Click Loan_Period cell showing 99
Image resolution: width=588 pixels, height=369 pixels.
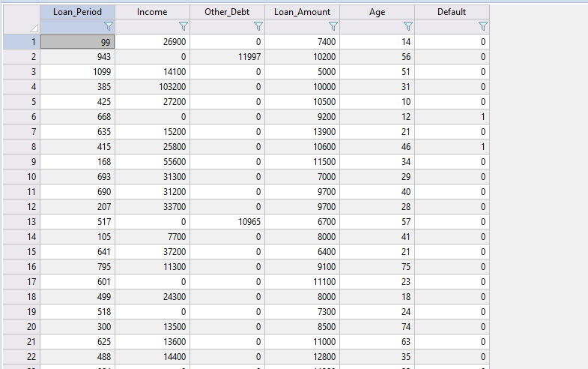(x=78, y=42)
